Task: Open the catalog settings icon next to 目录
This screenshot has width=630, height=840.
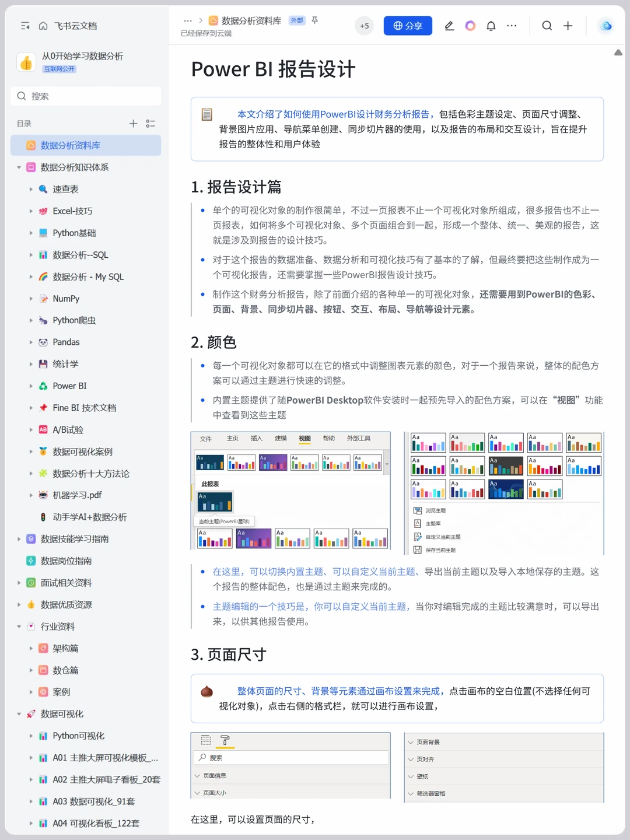Action: point(150,124)
